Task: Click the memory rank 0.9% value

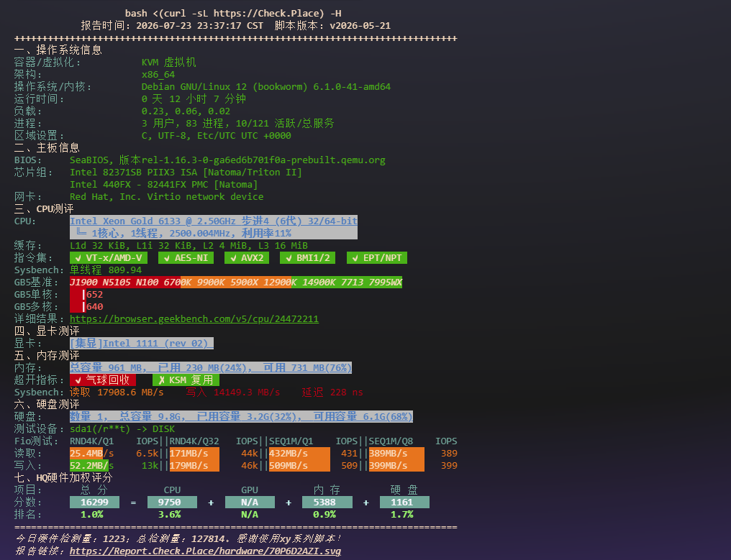Action: click(x=324, y=514)
